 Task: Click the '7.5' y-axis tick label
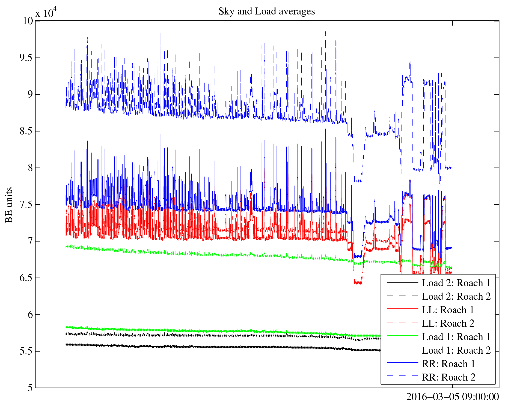[26, 205]
